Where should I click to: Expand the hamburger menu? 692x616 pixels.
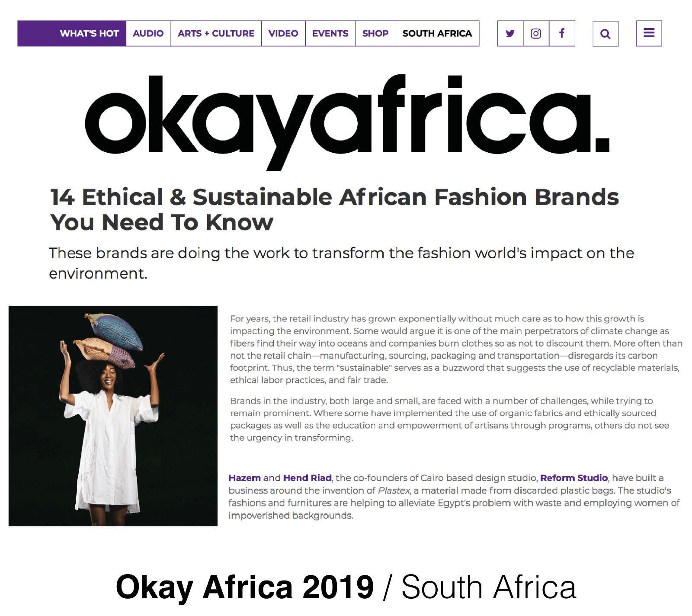point(649,33)
